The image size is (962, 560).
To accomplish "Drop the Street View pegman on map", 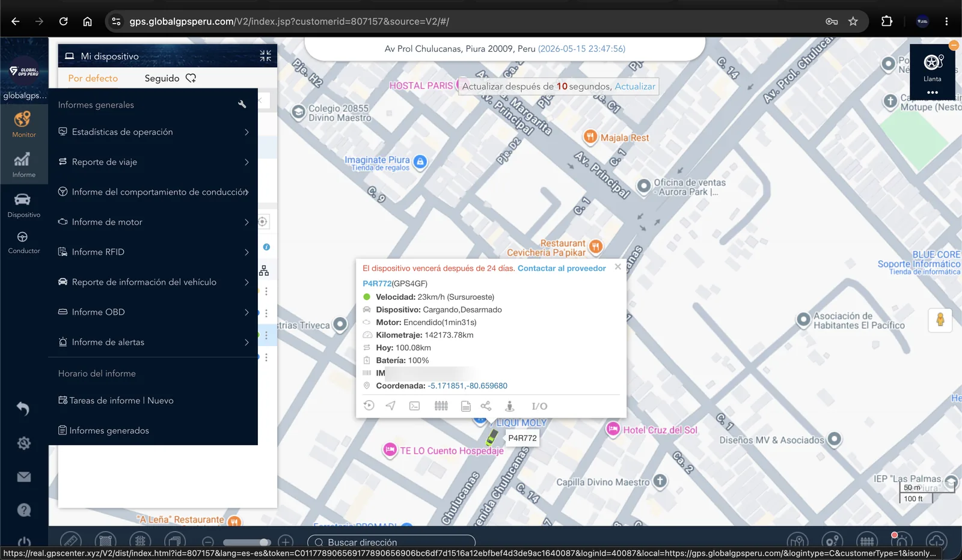I will 940,320.
